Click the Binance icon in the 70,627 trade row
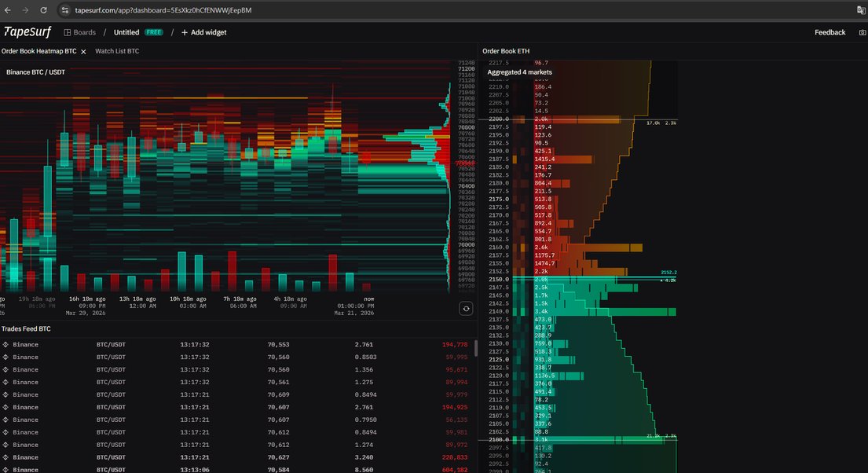Viewport: 868px width, 473px height. [x=5, y=457]
